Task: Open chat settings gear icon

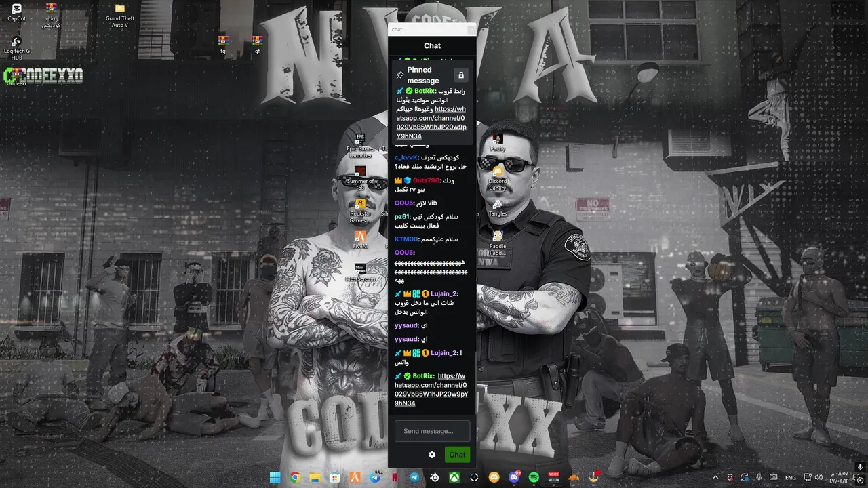Action: click(432, 455)
